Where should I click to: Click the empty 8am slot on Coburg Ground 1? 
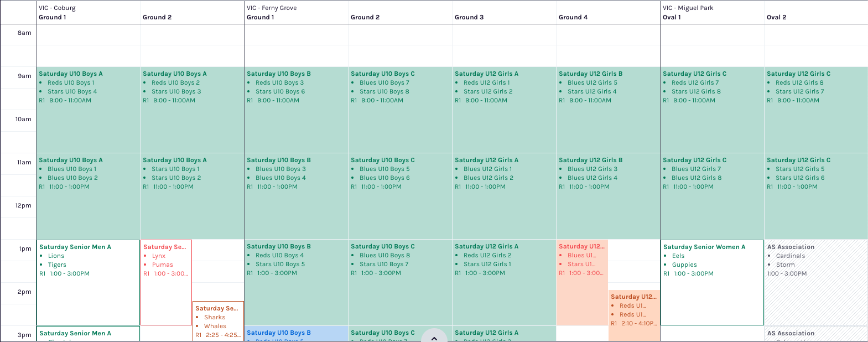(x=88, y=35)
